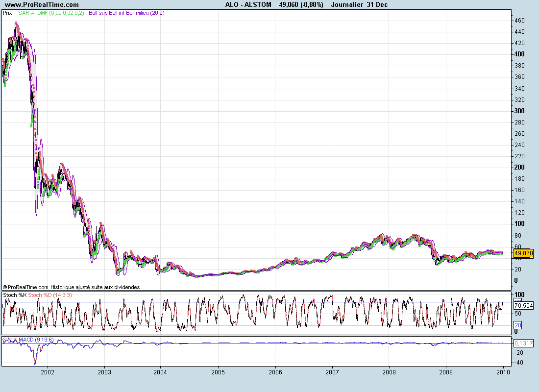Click the price value 49,060 in the header
The image size is (539, 392).
(x=289, y=4)
